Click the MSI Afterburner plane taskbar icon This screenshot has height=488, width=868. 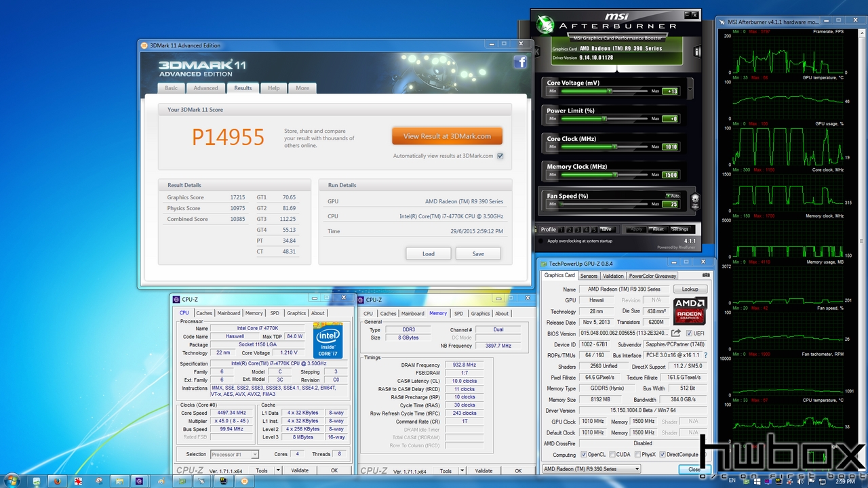pos(202,481)
